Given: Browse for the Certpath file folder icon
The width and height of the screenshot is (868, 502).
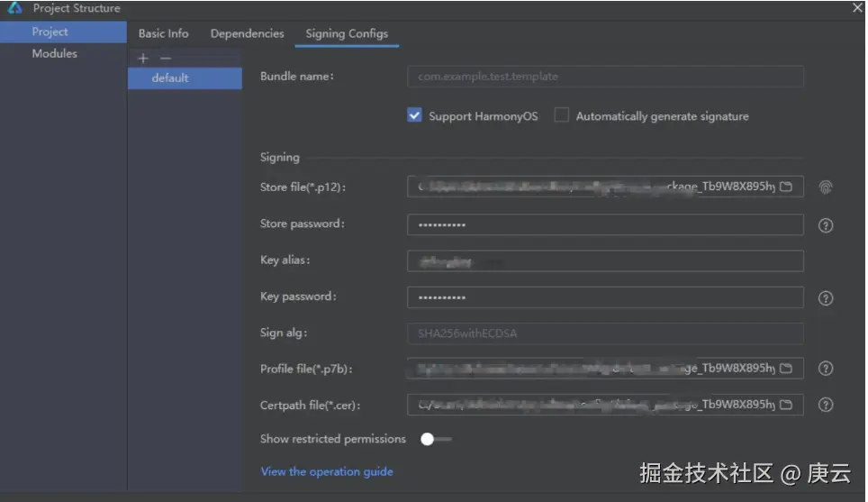Looking at the screenshot, I should click(x=785, y=405).
